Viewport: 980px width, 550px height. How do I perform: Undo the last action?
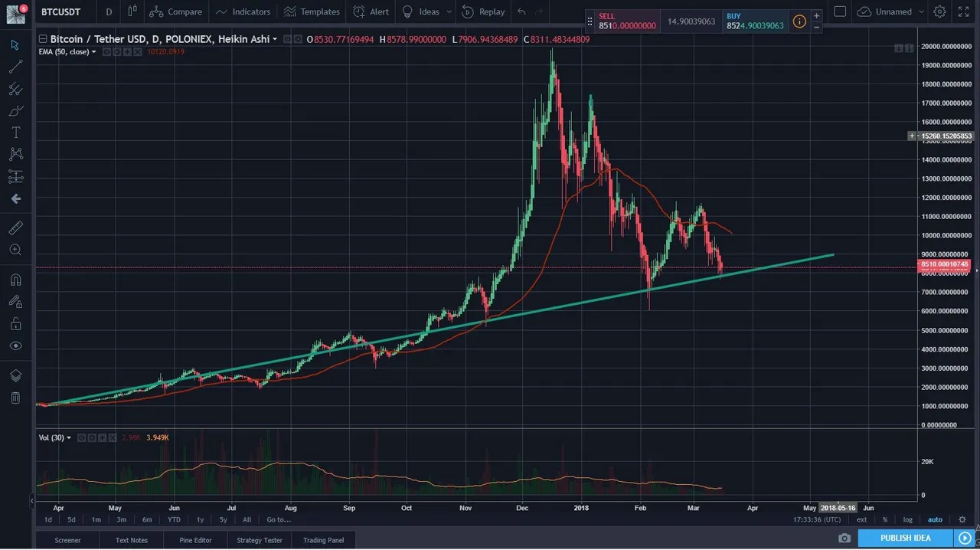click(x=521, y=11)
